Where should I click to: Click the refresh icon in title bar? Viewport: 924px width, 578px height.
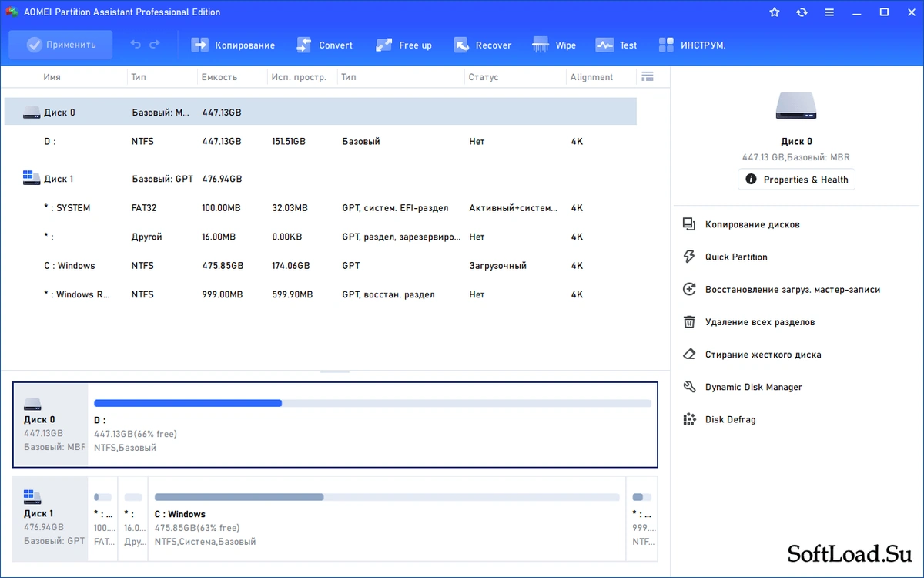click(802, 12)
